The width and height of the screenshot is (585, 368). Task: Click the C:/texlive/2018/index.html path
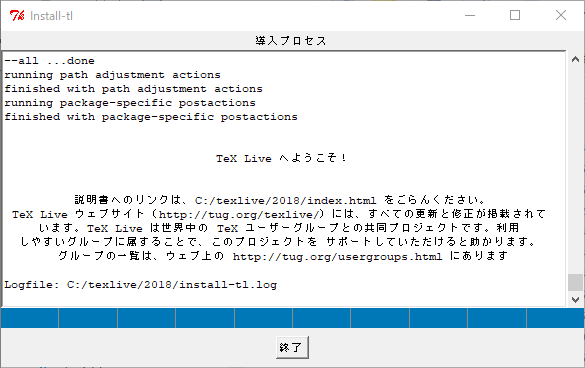[285, 200]
